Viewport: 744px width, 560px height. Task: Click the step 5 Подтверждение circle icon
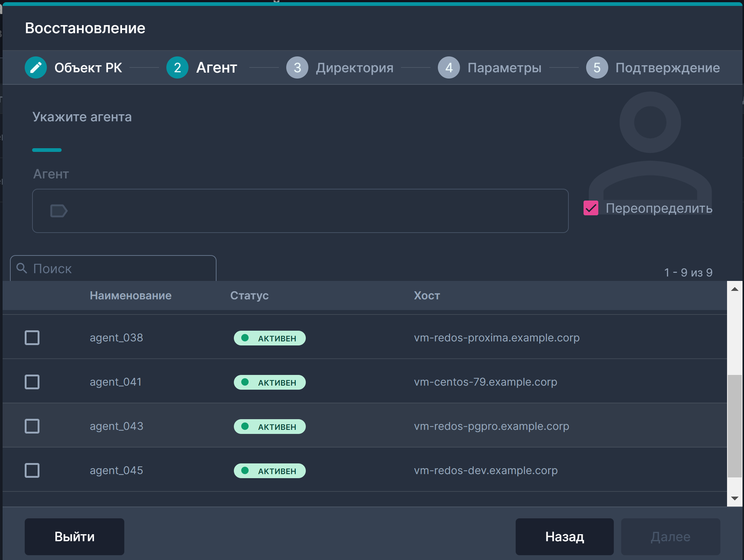[596, 67]
